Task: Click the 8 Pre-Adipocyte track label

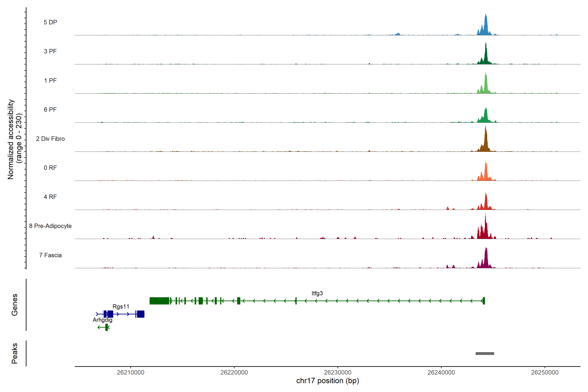Action: [x=50, y=226]
